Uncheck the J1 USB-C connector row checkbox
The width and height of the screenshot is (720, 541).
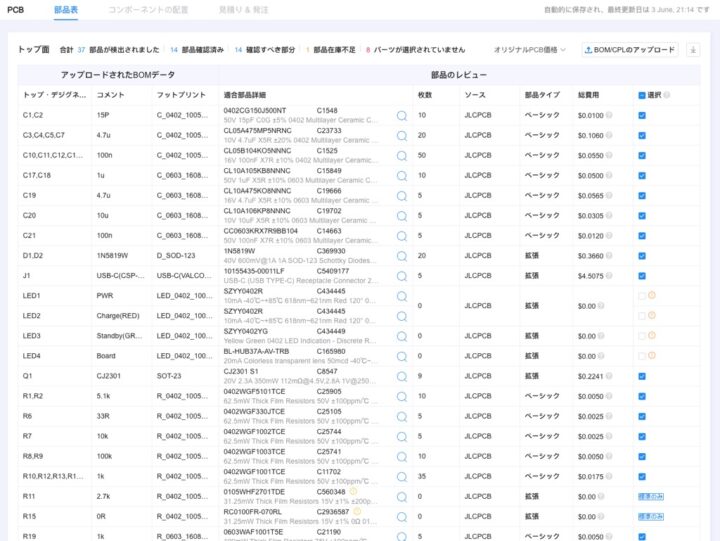click(642, 275)
